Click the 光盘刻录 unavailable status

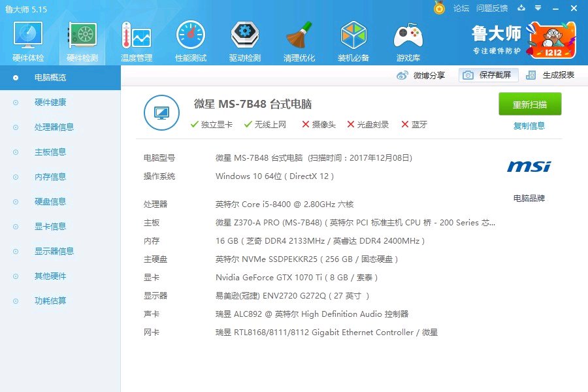(368, 125)
